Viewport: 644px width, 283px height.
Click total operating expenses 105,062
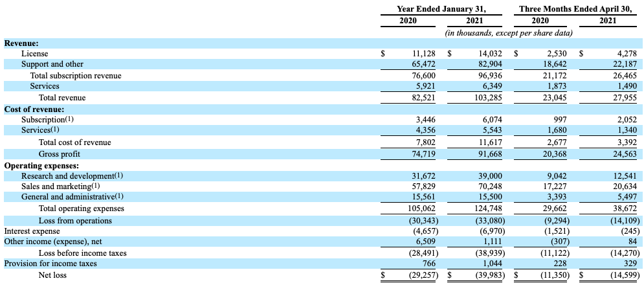[x=422, y=209]
